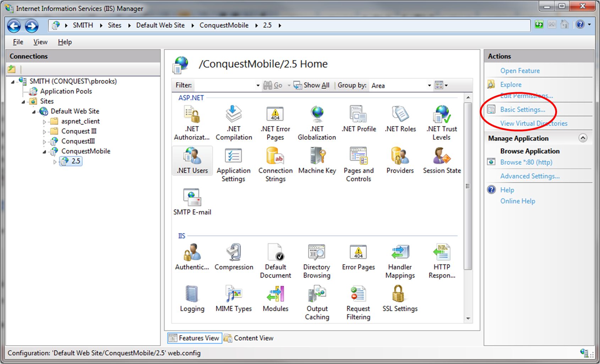The width and height of the screenshot is (600, 364).
Task: Collapse the SMITH server node
Action: point(13,82)
